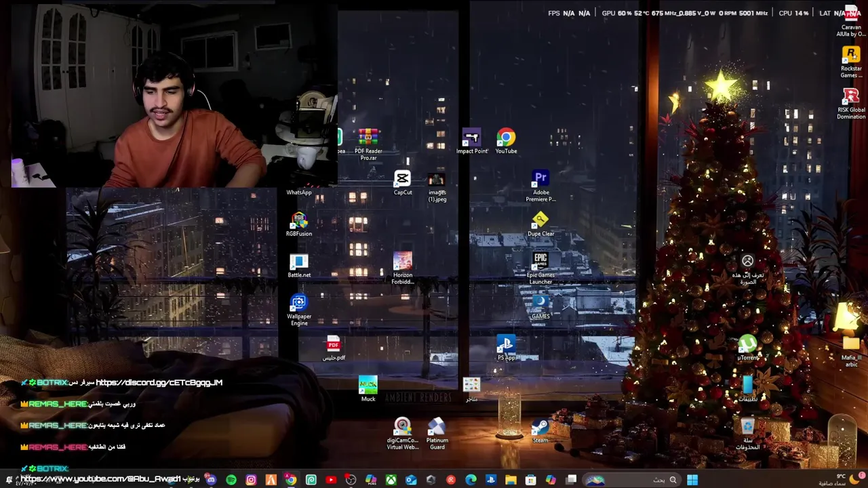The height and width of the screenshot is (488, 868).
Task: Open Copilot from the taskbar
Action: pyautogui.click(x=551, y=480)
